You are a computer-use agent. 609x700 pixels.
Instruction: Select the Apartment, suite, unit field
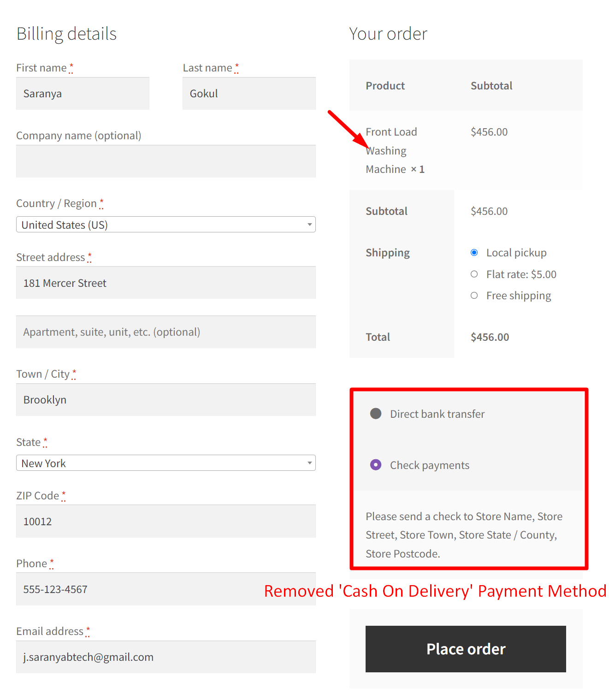[x=166, y=332]
